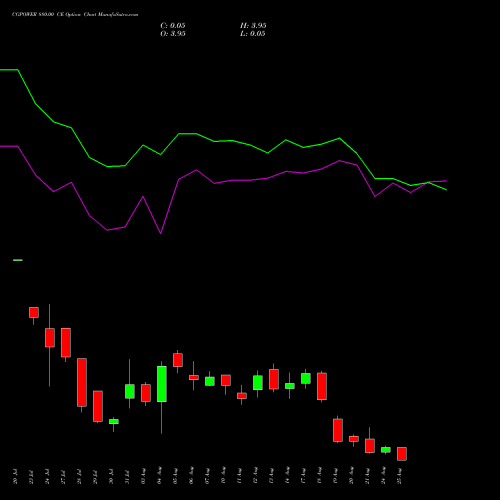Click the '17 Aug' date axis label
This screenshot has height=500, width=500.
(x=303, y=476)
